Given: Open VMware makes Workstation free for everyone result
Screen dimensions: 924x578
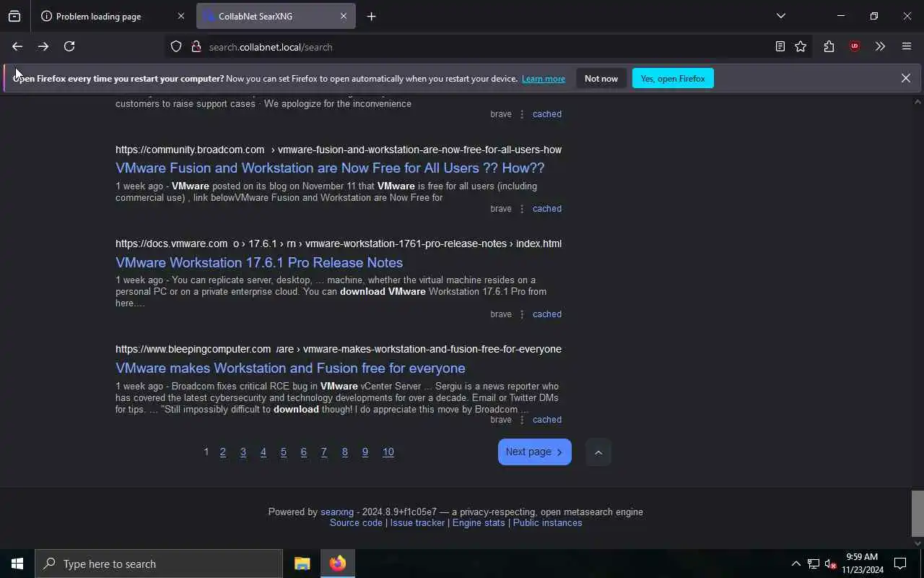Looking at the screenshot, I should click(x=290, y=368).
